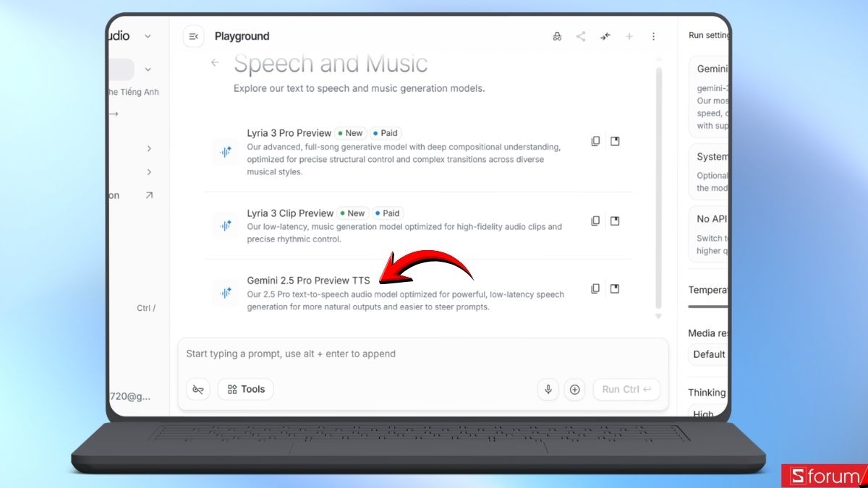
Task: Click the Run settings heading
Action: tap(709, 35)
